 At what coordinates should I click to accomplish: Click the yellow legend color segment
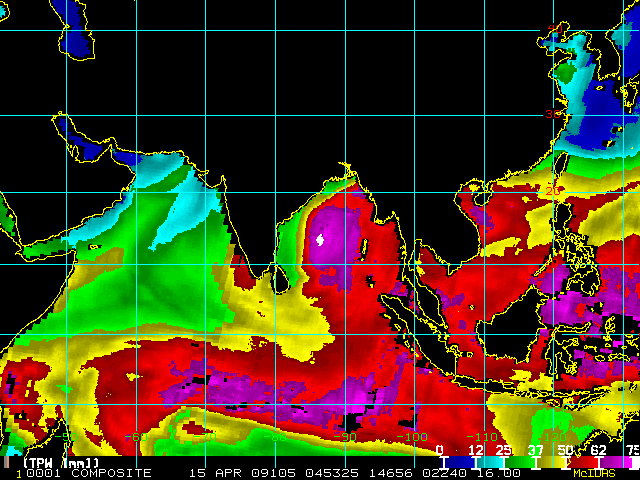pos(550,462)
